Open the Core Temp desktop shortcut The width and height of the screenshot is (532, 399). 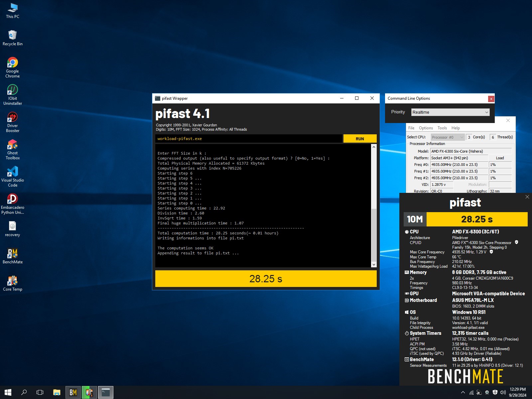coord(13,283)
